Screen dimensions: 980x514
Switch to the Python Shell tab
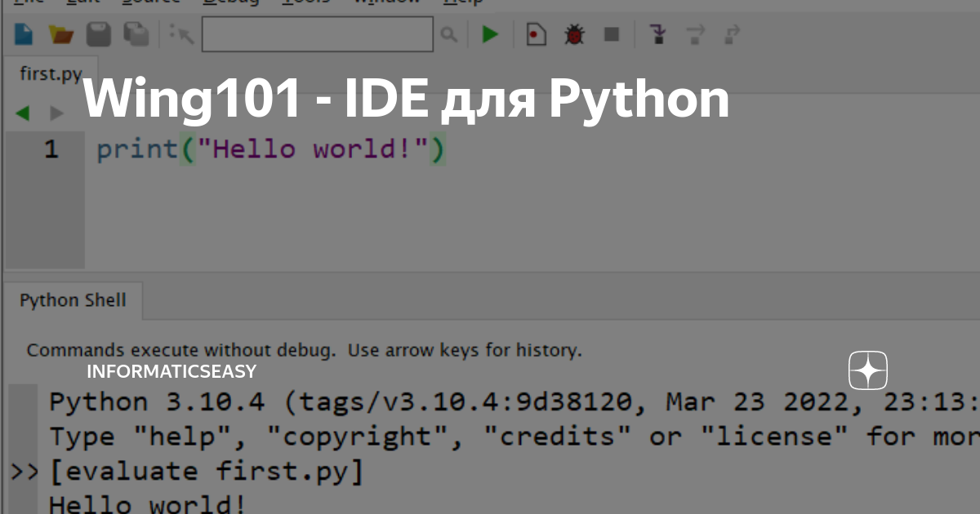tap(73, 300)
